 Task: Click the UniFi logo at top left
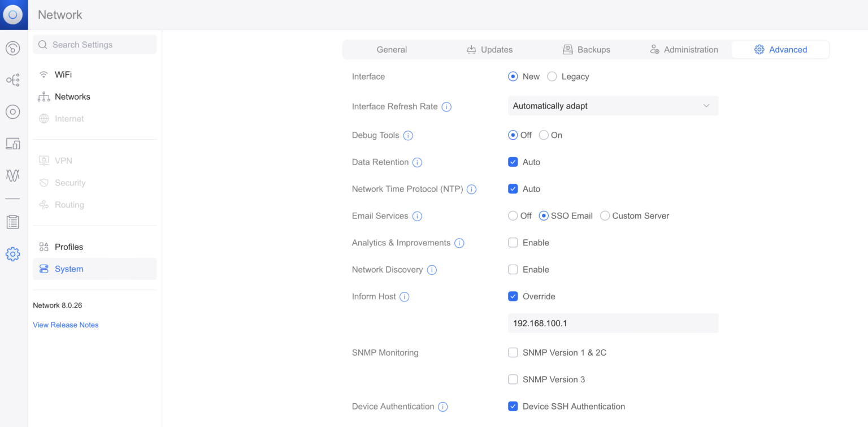(12, 14)
